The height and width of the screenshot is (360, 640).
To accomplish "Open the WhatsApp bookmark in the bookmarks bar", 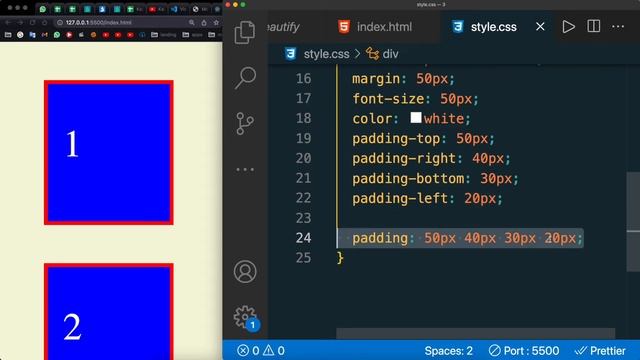I will click(x=57, y=35).
